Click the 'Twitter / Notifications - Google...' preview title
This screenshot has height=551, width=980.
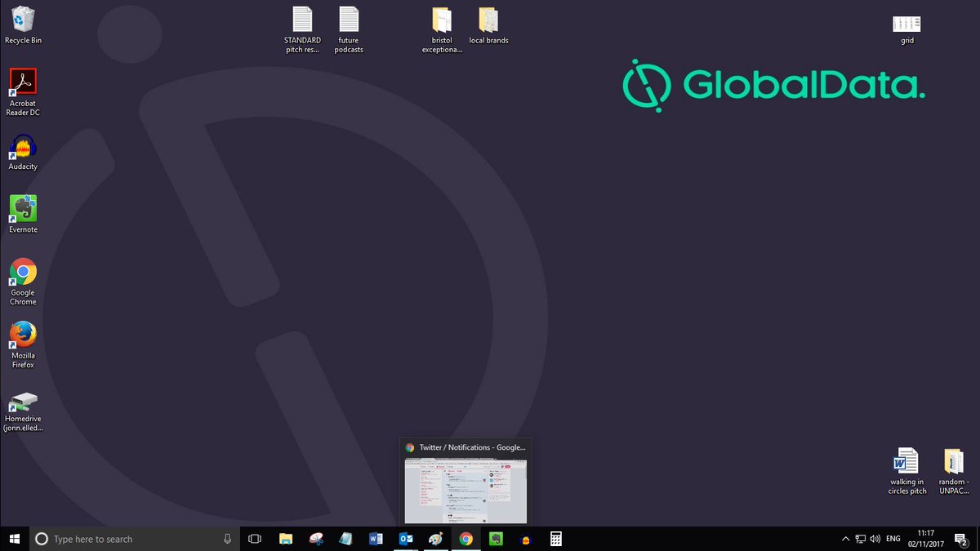(472, 447)
